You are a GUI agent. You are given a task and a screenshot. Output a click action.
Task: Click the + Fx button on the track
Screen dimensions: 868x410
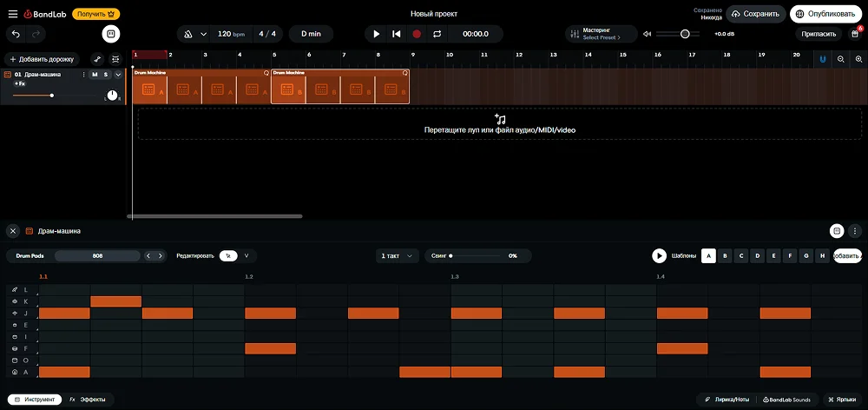pos(20,83)
